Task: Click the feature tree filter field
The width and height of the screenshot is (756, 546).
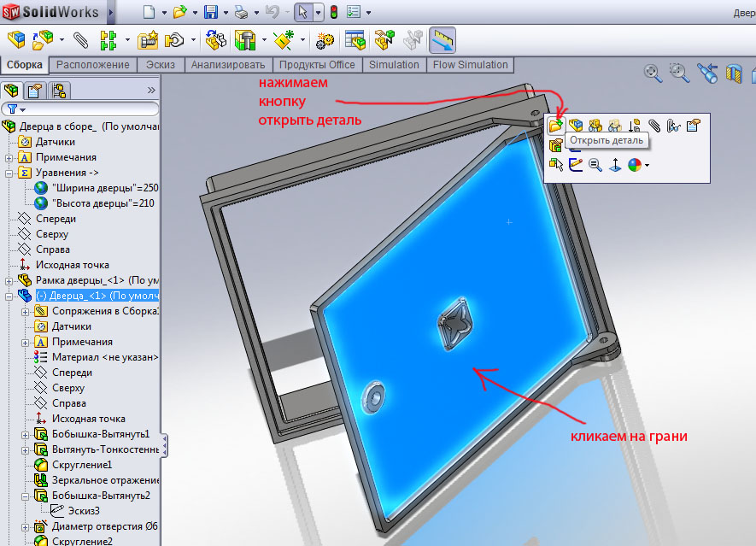Action: tap(85, 109)
